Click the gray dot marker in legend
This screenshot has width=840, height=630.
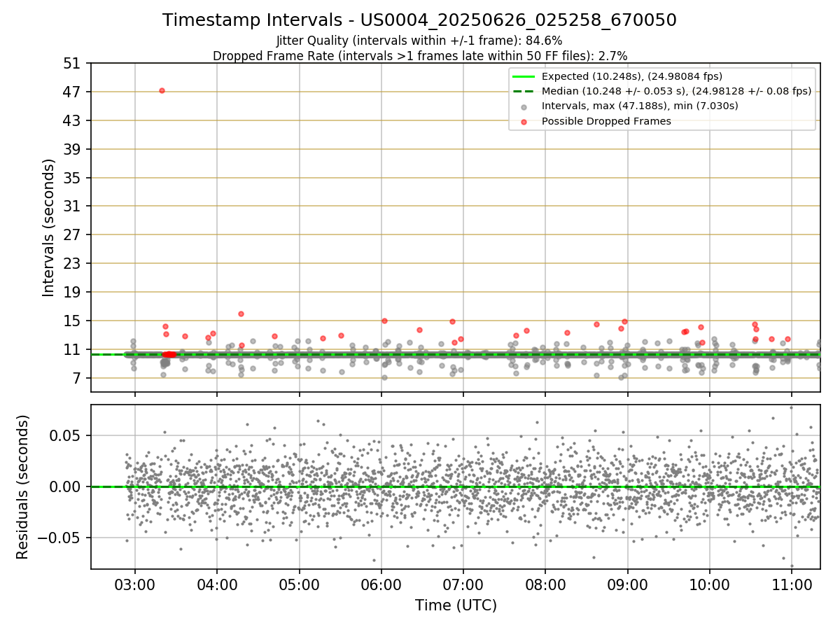(x=524, y=106)
